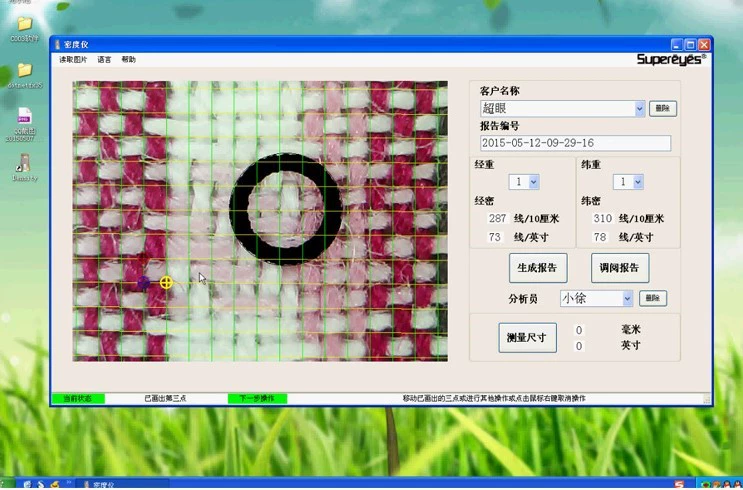Click 删除 button beside the 分析员 dropdown
Screen dimensions: 743x490
(652, 298)
